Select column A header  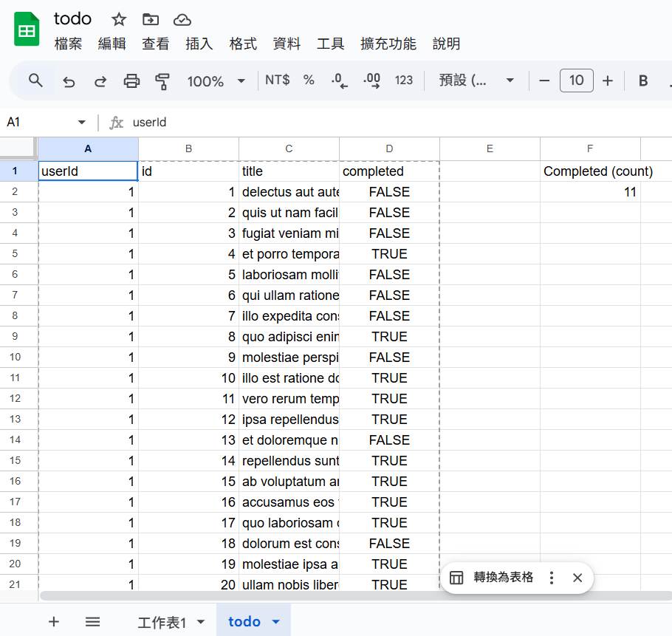pyautogui.click(x=88, y=148)
